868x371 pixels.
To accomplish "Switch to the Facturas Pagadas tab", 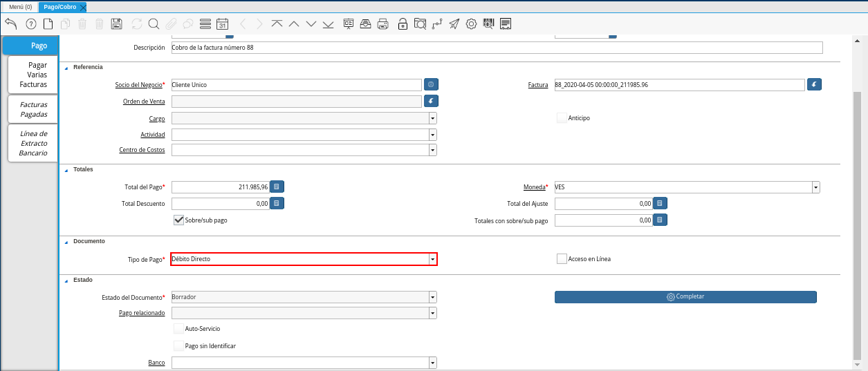I will [x=33, y=109].
